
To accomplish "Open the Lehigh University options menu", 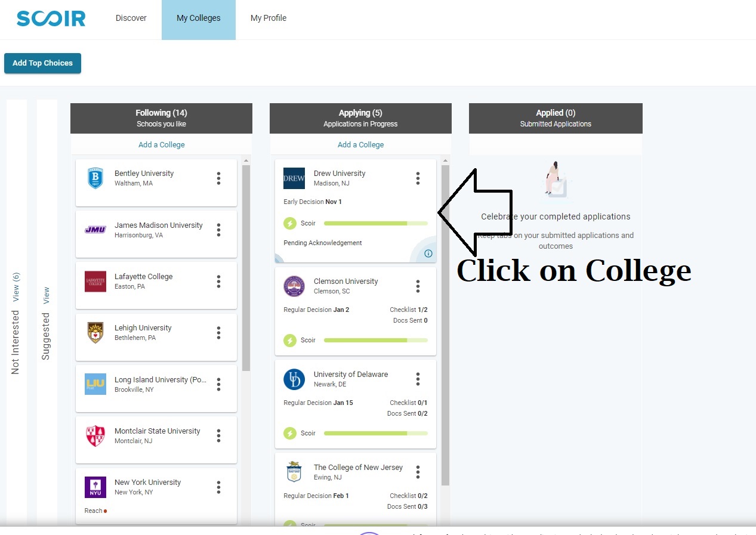I will click(x=218, y=333).
